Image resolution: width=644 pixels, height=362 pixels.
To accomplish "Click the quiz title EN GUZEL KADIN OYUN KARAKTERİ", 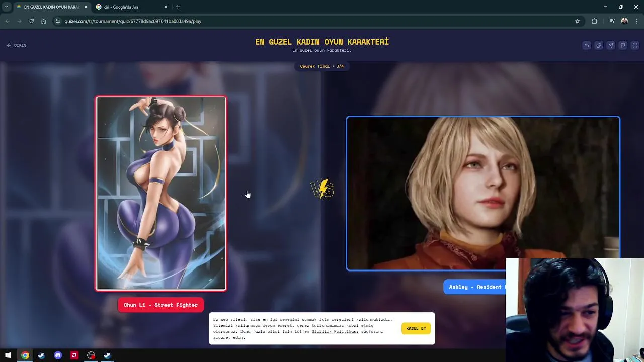I will click(322, 42).
